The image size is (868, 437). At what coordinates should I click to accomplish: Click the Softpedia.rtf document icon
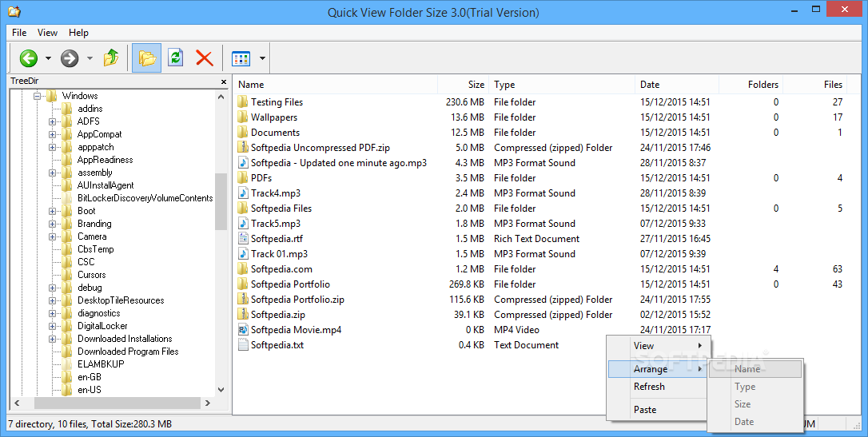click(x=242, y=238)
